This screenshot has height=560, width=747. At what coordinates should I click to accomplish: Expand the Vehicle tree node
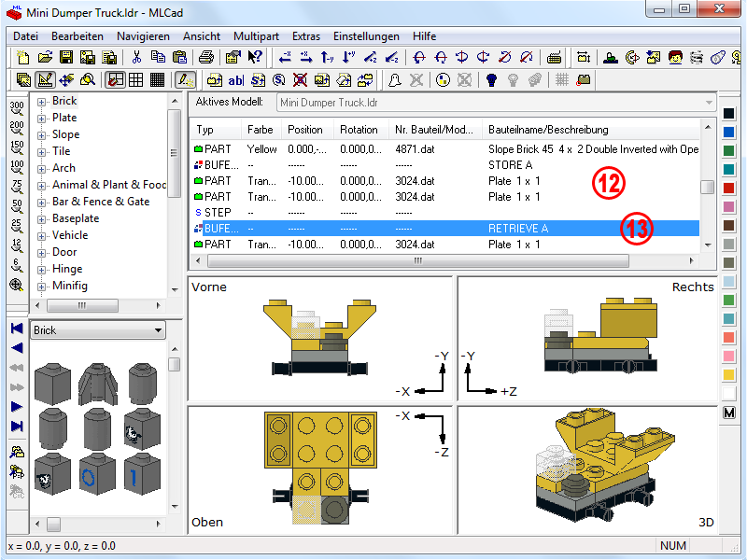pos(41,236)
